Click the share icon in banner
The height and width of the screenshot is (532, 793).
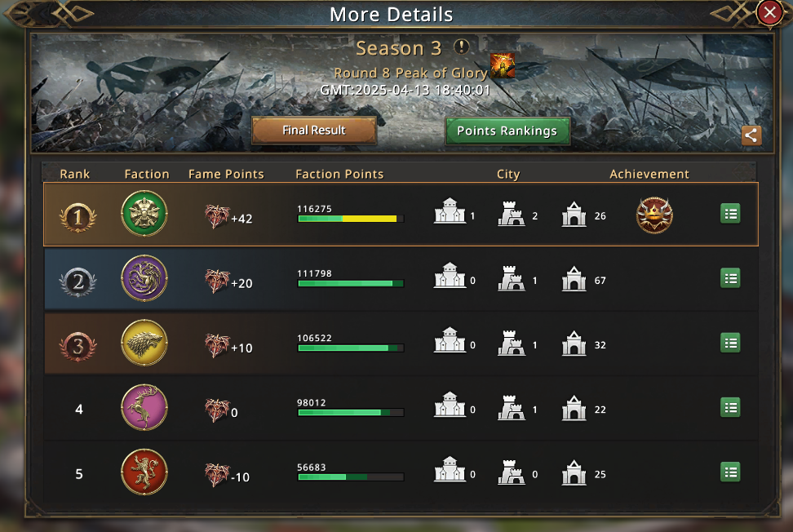[x=751, y=135]
